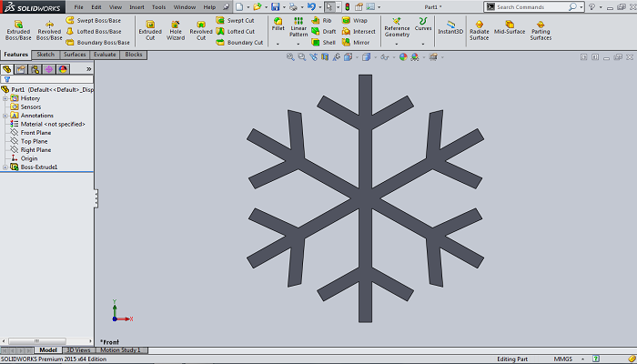This screenshot has height=364, width=637.
Task: Open the 3D Views tab
Action: [x=78, y=350]
